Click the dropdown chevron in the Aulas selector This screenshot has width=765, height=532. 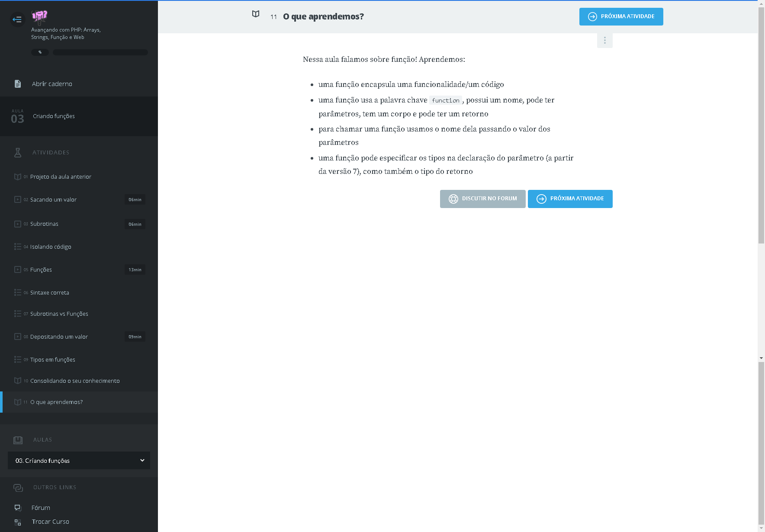point(142,461)
